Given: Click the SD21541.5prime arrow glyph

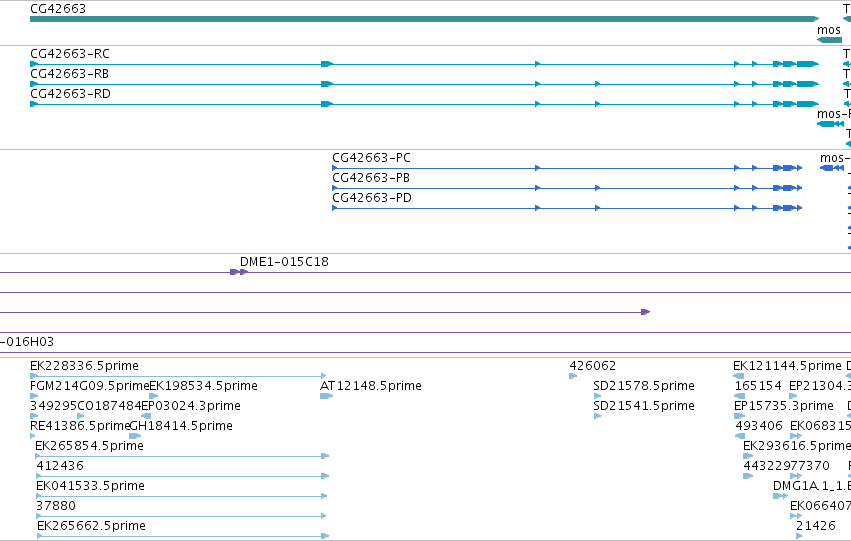Looking at the screenshot, I should pos(597,416).
